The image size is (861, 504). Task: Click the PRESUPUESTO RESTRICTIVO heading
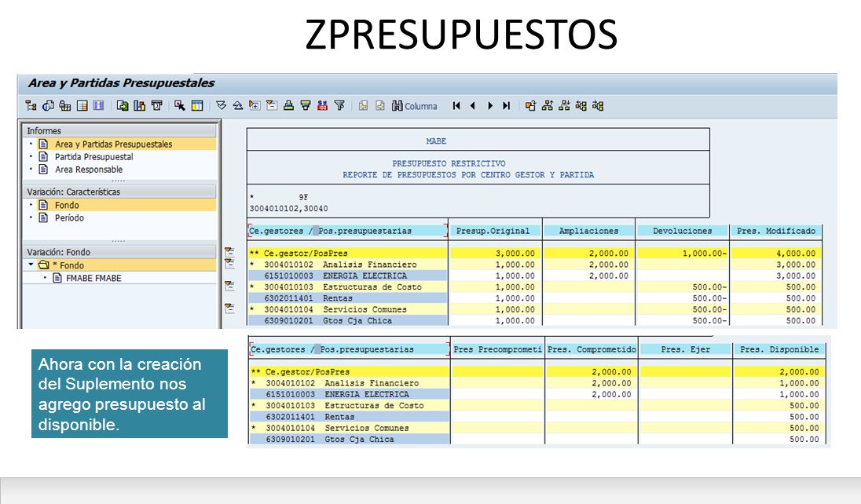tap(449, 163)
